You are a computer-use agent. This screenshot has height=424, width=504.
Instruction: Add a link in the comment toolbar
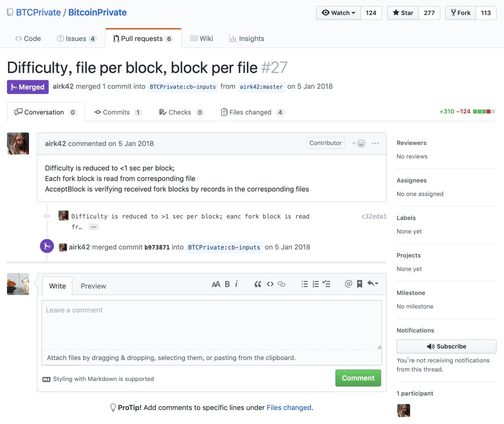tap(281, 284)
